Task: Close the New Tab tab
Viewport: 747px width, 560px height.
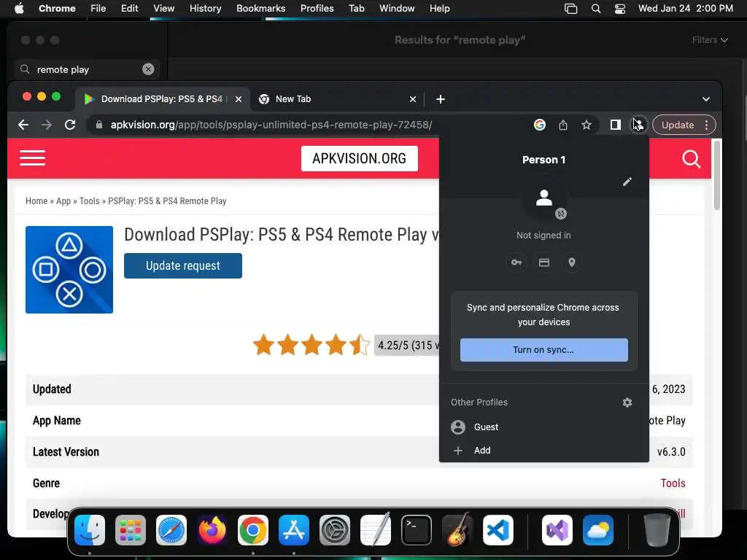Action: pyautogui.click(x=413, y=99)
